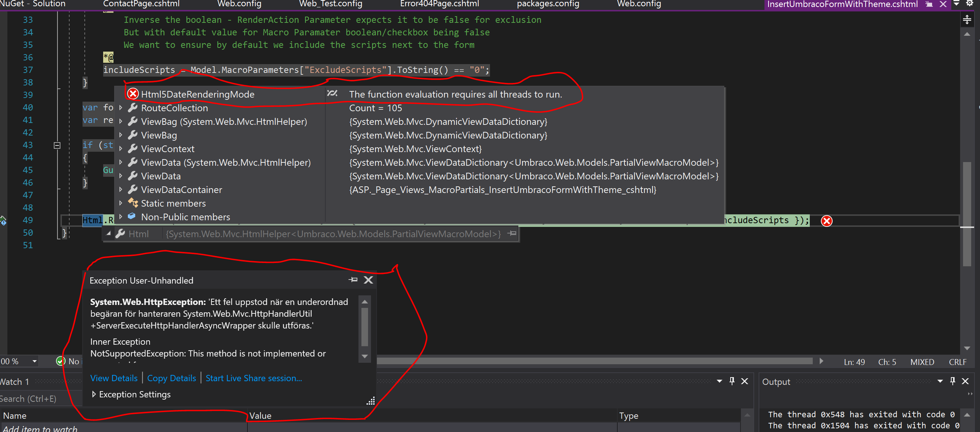The height and width of the screenshot is (432, 980).
Task: Click the CRLF line ending indicator
Action: (x=958, y=362)
